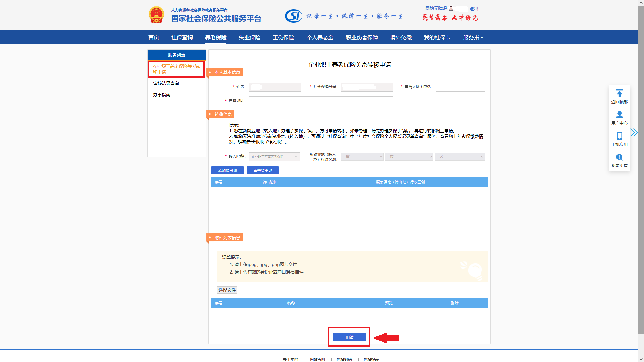Screen dimensions: 644x362
Task: Click the 选择文件 file chooser button
Action: [227, 290]
